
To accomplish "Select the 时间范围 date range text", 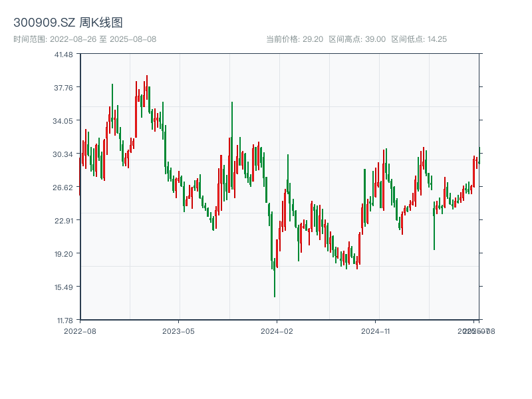I will (x=84, y=39).
